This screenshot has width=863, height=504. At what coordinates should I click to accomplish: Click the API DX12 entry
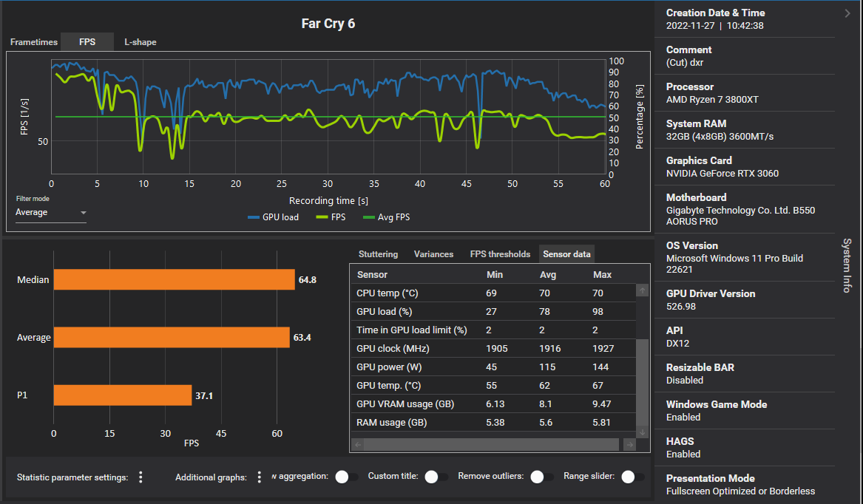coord(744,337)
